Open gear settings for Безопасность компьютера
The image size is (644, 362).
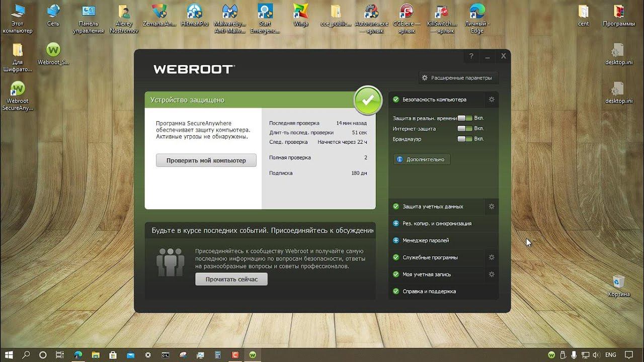492,100
